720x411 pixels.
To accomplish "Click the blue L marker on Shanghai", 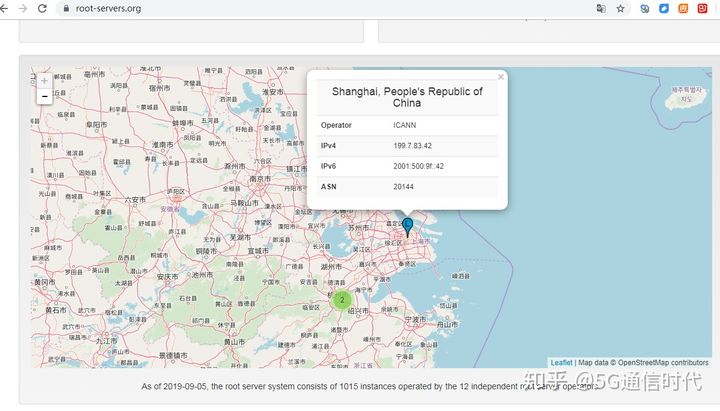I will click(407, 227).
